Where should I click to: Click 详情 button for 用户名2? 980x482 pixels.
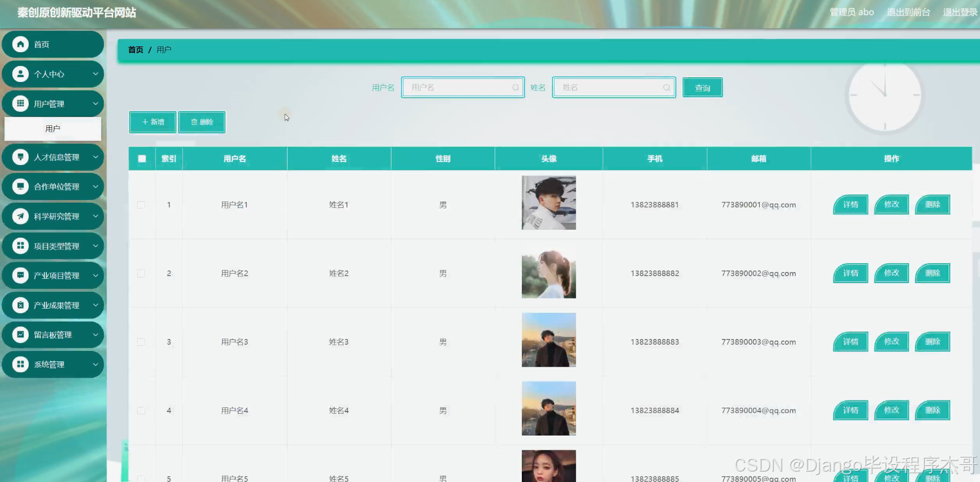point(851,273)
